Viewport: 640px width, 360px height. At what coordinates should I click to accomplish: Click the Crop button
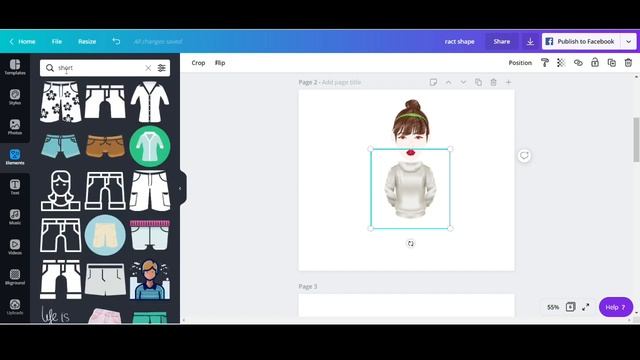click(198, 63)
